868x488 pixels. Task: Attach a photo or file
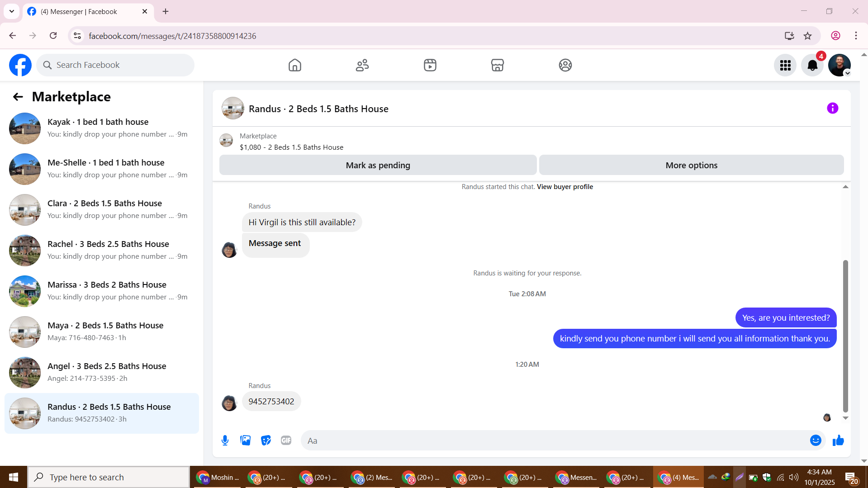click(246, 441)
